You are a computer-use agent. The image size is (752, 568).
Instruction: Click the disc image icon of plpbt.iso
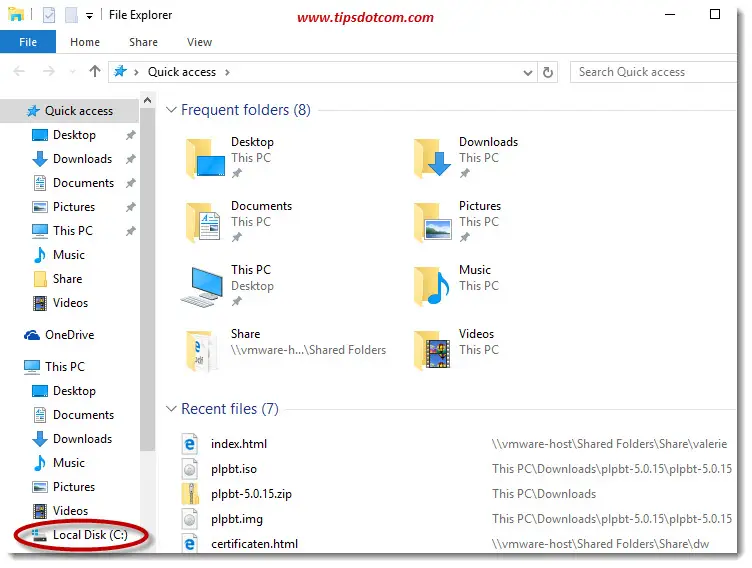tap(190, 469)
